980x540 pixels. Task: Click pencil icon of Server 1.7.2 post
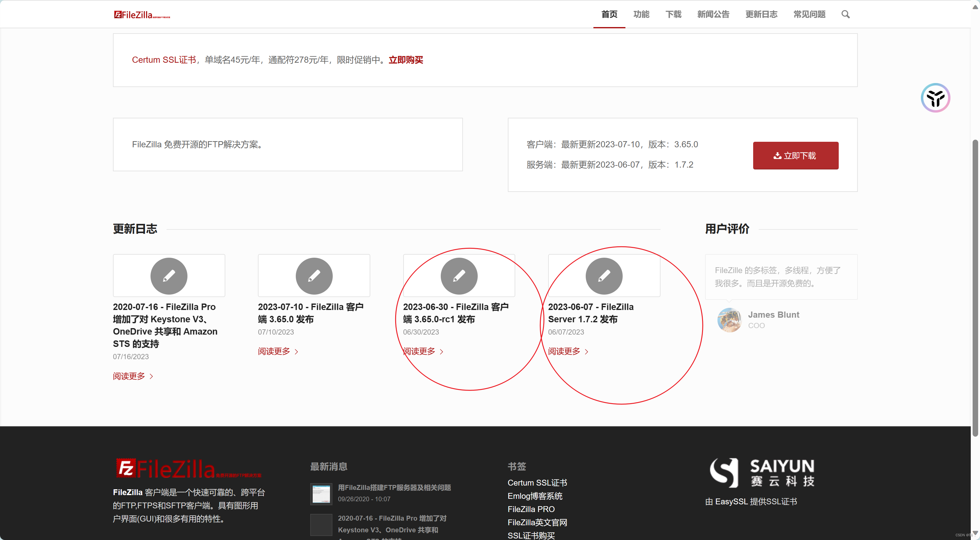pos(604,276)
